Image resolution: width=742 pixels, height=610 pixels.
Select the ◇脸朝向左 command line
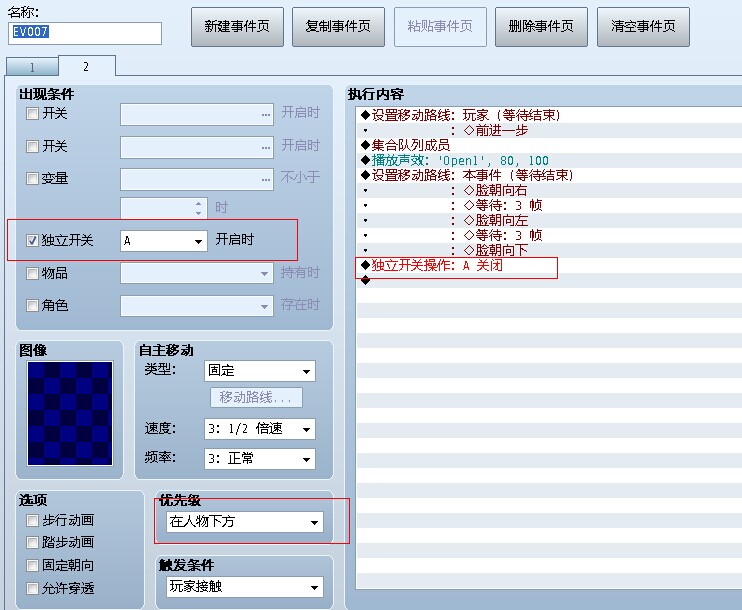[x=549, y=220]
